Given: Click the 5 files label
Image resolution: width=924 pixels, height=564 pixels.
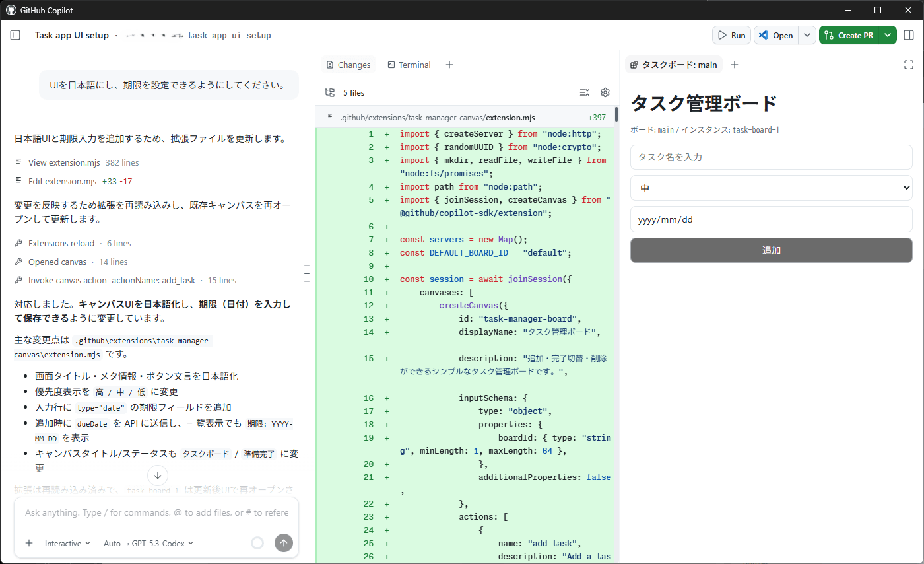Looking at the screenshot, I should 354,93.
